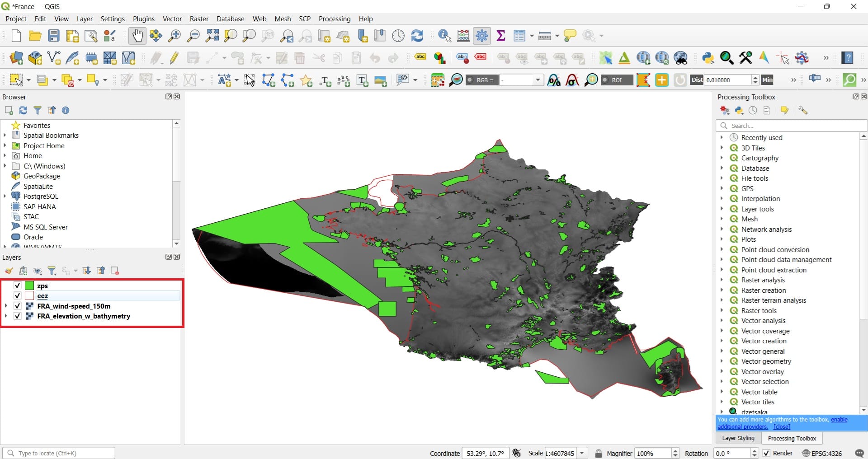
Task: Toggle the Render checkbox
Action: (766, 453)
